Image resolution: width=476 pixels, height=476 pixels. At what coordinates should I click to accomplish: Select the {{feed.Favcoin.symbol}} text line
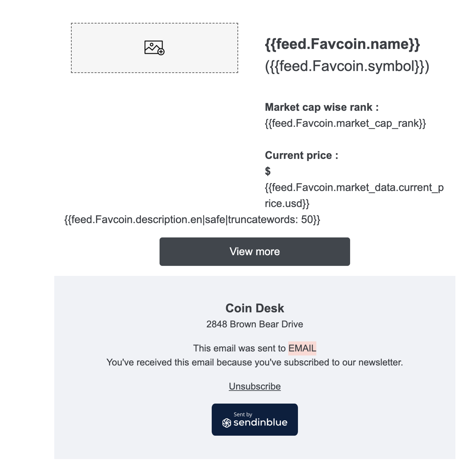[347, 66]
